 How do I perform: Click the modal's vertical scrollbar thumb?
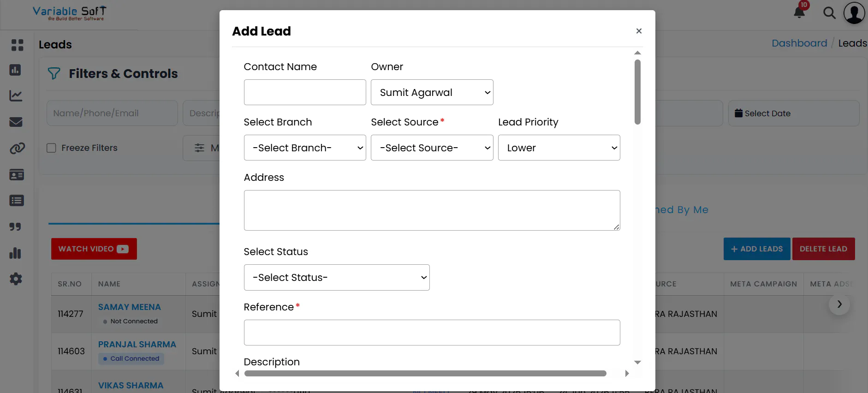pyautogui.click(x=637, y=92)
